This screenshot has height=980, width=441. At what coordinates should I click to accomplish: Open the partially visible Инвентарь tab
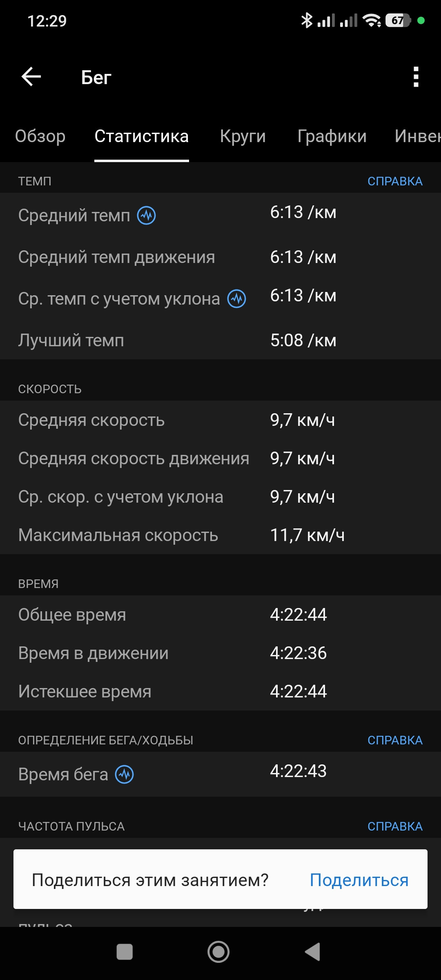coord(418,136)
